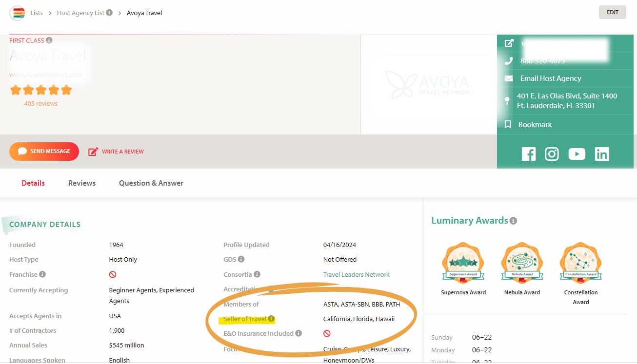Screen dimensions: 637x364
Task: Click WRITE A REVIEW
Action: tap(123, 152)
